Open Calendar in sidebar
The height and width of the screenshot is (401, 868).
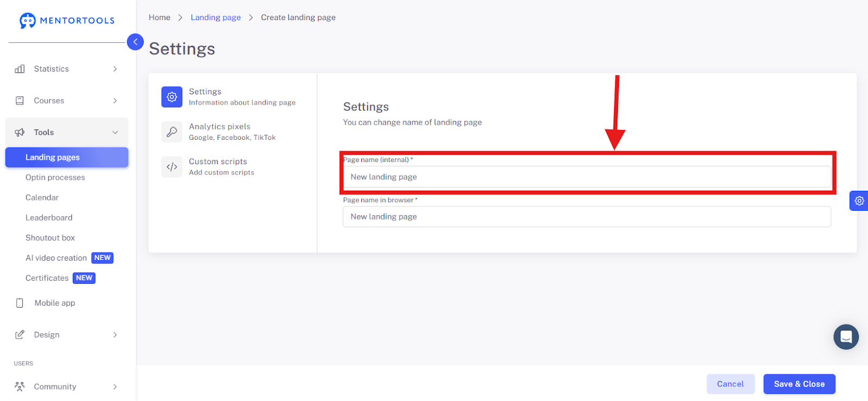pyautogui.click(x=42, y=197)
